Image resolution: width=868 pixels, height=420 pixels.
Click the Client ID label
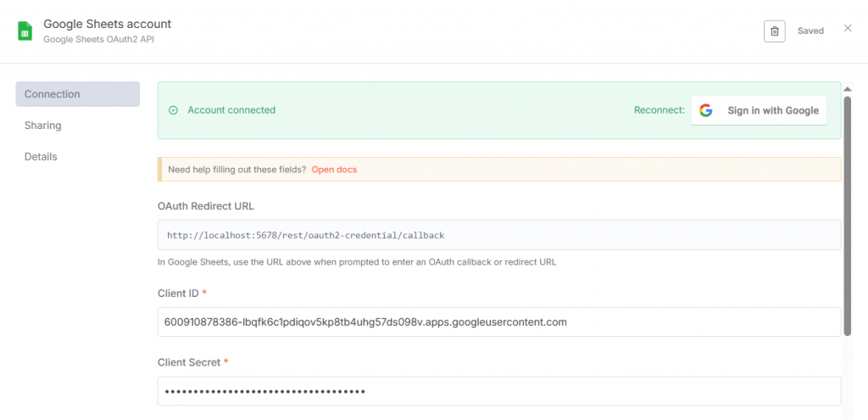click(x=178, y=293)
